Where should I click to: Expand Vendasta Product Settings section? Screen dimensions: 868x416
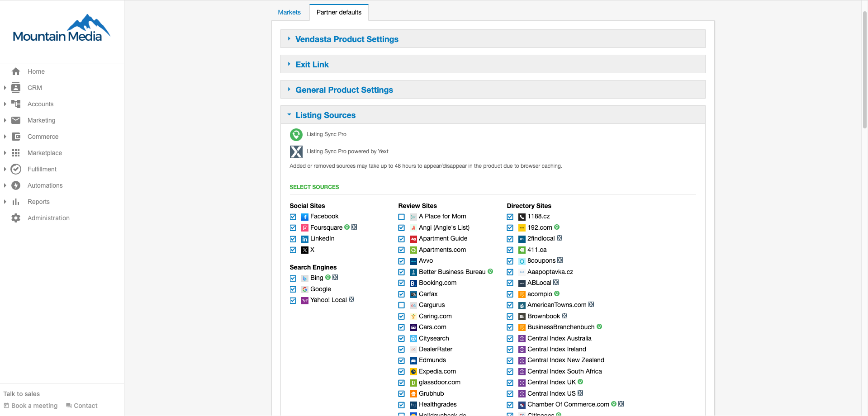pyautogui.click(x=493, y=39)
